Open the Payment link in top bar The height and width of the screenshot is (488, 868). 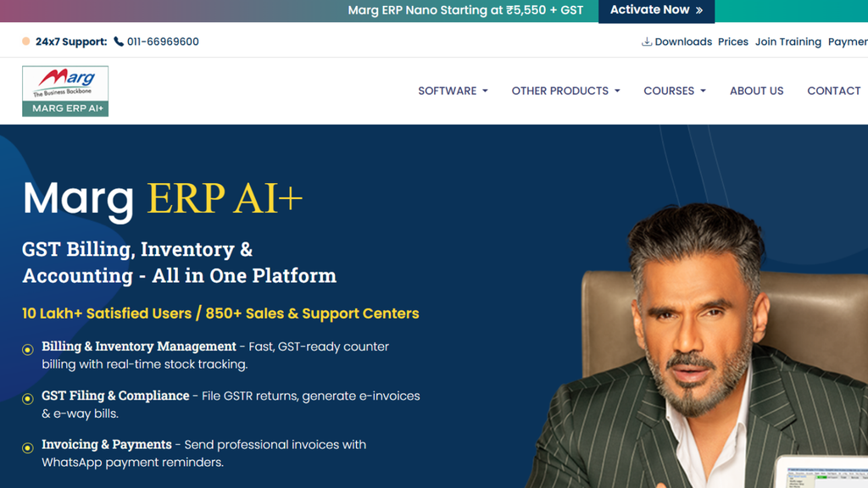[848, 42]
